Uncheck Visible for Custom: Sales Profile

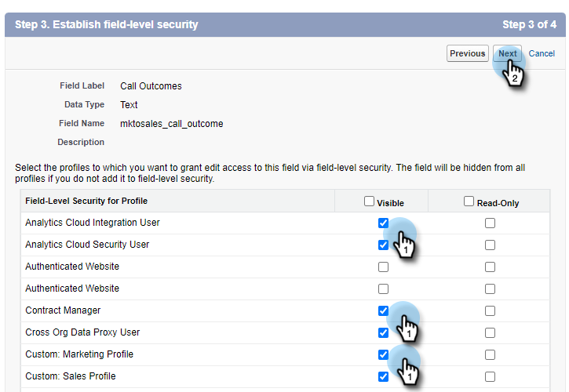coord(383,376)
